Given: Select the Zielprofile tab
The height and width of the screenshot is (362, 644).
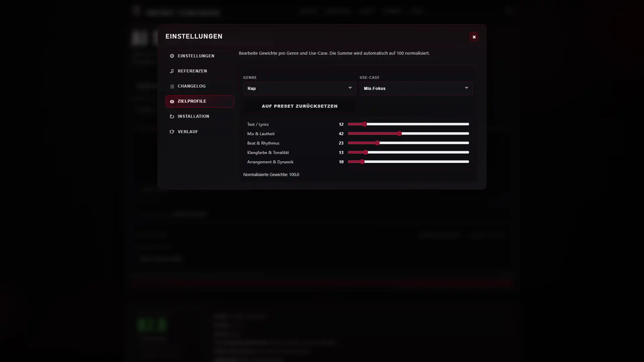Looking at the screenshot, I should click(200, 101).
